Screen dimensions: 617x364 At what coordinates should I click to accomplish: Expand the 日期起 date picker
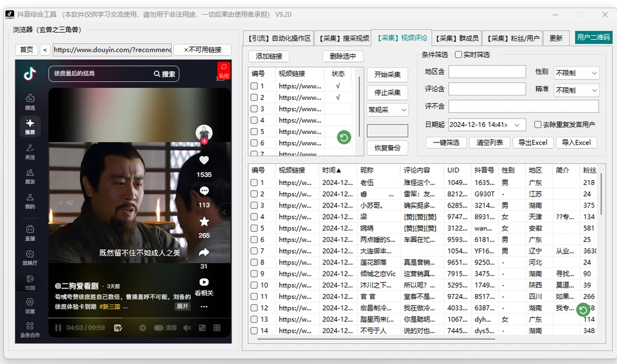click(517, 125)
